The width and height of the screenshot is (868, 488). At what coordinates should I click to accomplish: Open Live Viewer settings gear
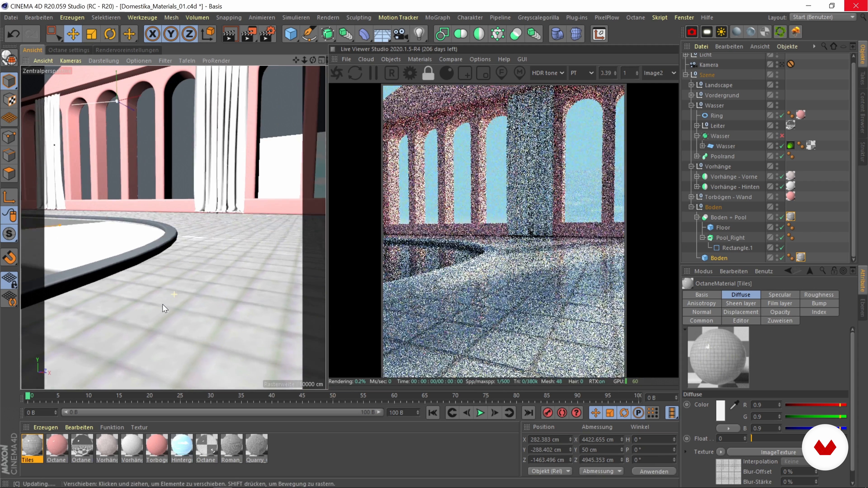point(410,73)
